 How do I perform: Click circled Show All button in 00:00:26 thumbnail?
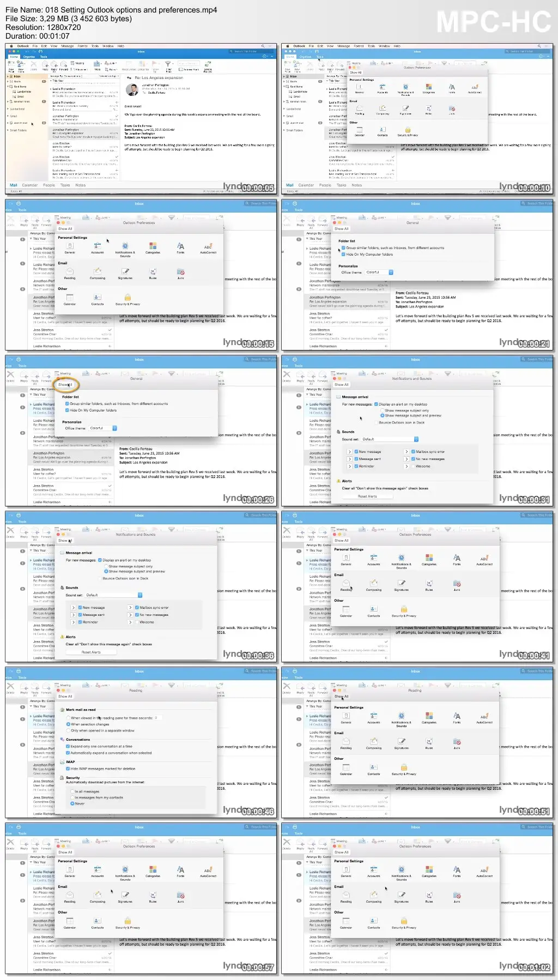tap(65, 385)
